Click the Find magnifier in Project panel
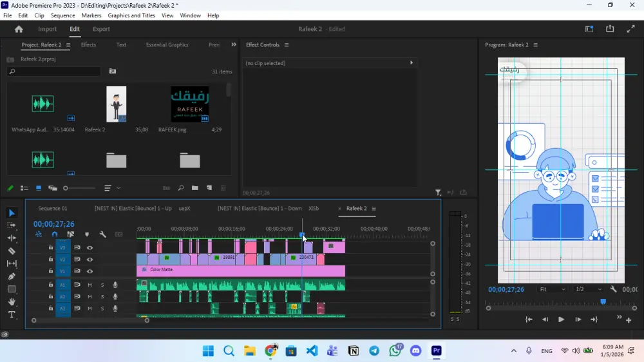 (181, 188)
